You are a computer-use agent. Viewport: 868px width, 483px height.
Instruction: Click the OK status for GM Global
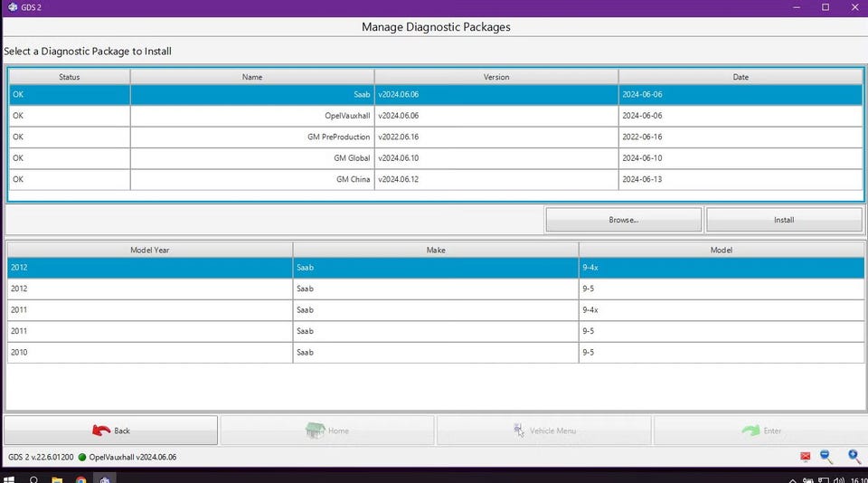pos(70,158)
